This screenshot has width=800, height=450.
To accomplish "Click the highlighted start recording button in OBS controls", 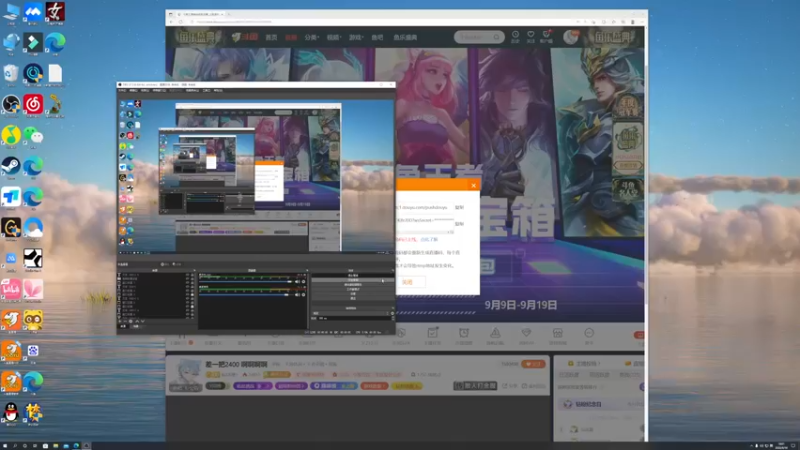I will tap(353, 280).
